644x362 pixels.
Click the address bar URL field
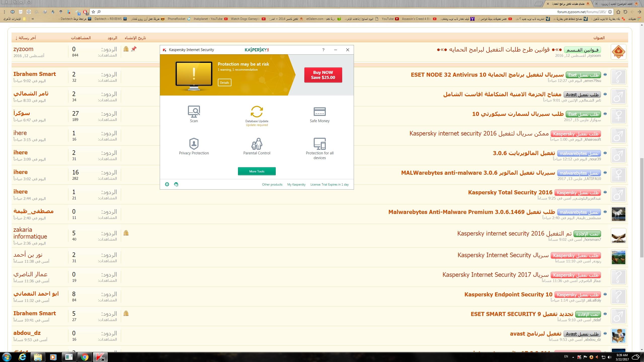click(x=352, y=12)
